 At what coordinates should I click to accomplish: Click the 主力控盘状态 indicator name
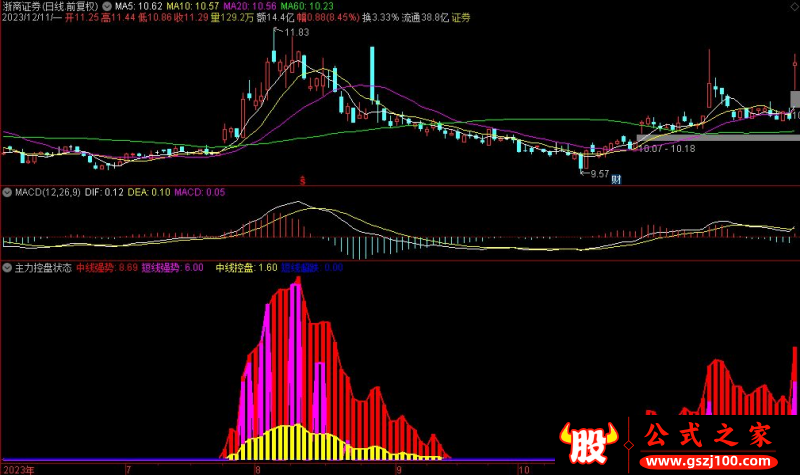[43, 268]
